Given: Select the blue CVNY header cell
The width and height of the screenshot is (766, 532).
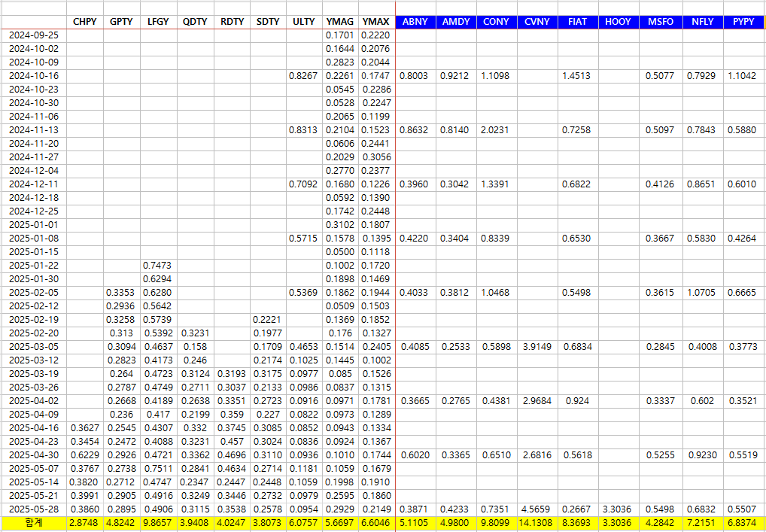Looking at the screenshot, I should [537, 22].
